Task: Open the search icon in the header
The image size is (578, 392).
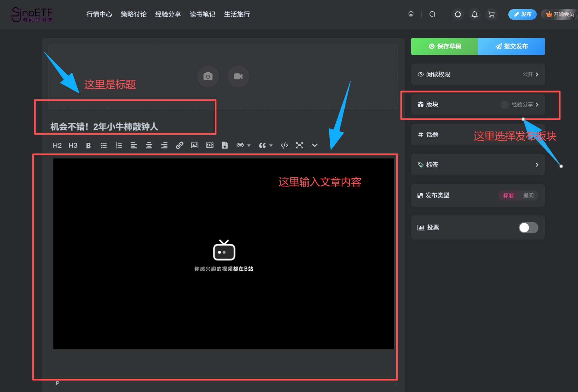Action: [x=432, y=14]
